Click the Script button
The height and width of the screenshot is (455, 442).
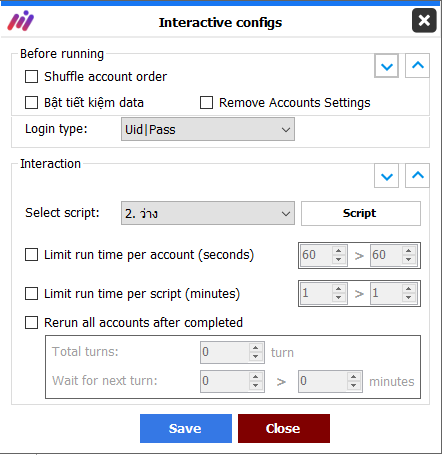(361, 213)
